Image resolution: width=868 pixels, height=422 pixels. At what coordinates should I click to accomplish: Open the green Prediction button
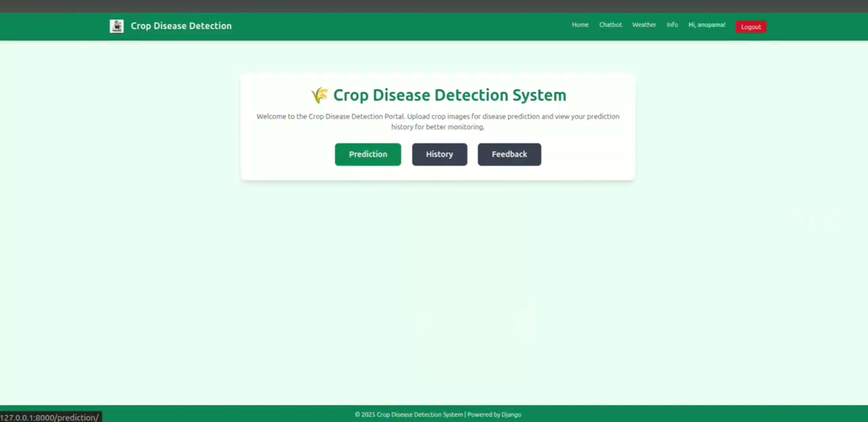coord(368,154)
